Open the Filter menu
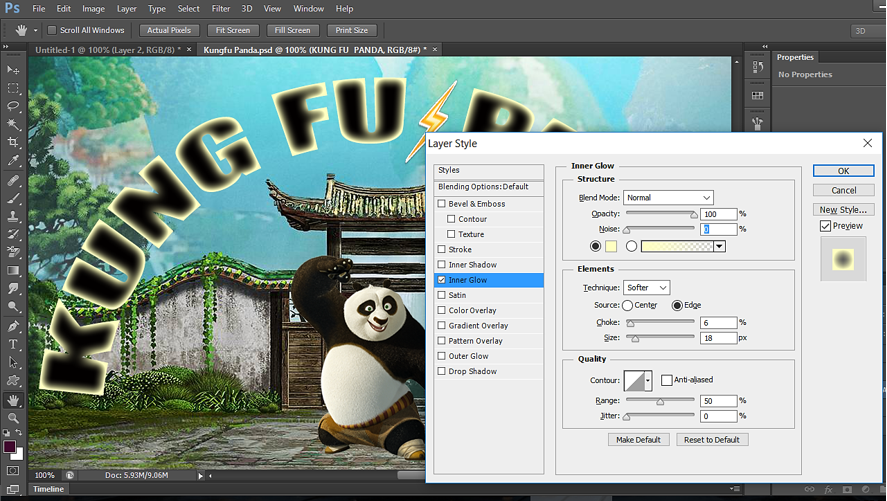The image size is (887, 501). pyautogui.click(x=221, y=8)
